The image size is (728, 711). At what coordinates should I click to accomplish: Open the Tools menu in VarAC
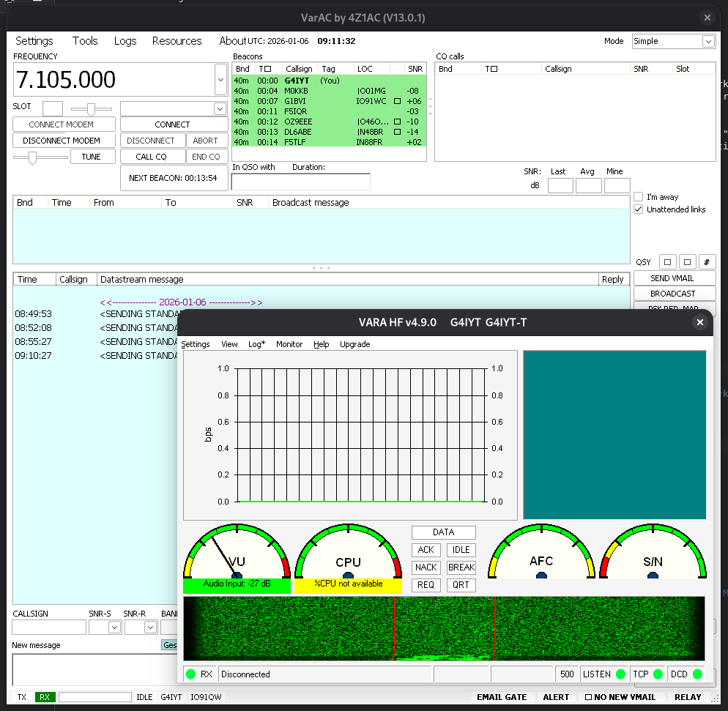(x=85, y=41)
